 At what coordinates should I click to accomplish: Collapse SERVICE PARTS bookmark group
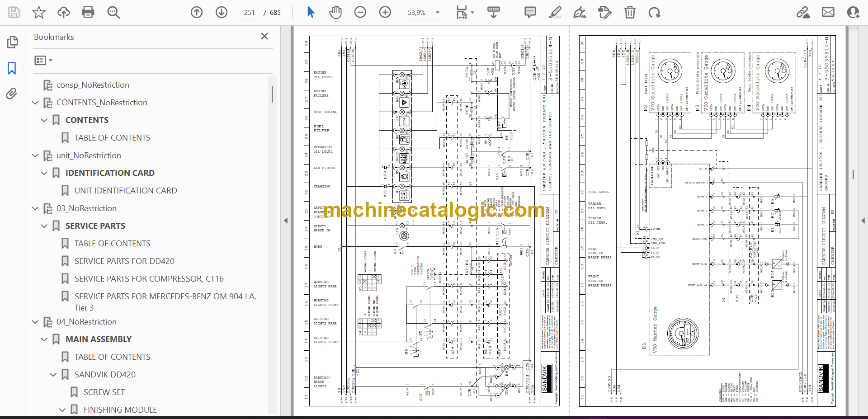tap(44, 226)
